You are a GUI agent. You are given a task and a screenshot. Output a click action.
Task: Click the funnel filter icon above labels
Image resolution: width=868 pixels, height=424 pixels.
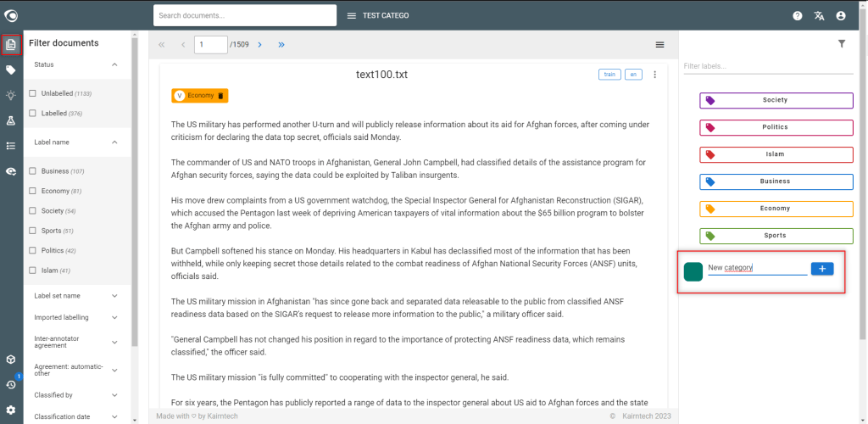(x=842, y=44)
